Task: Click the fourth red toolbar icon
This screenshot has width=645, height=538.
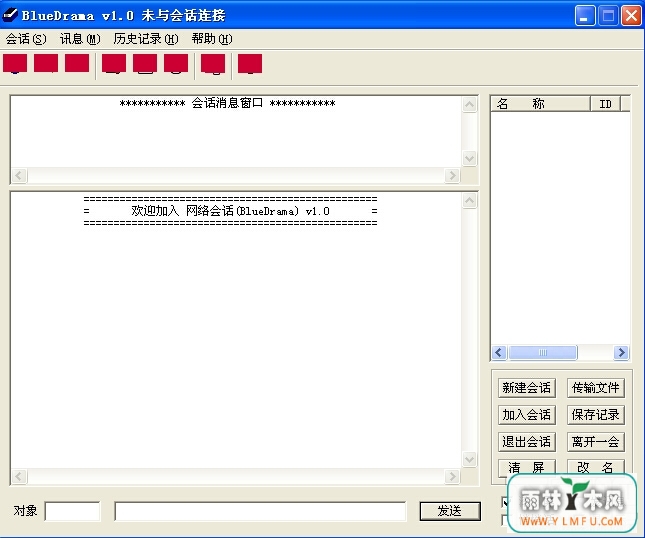Action: coord(114,64)
